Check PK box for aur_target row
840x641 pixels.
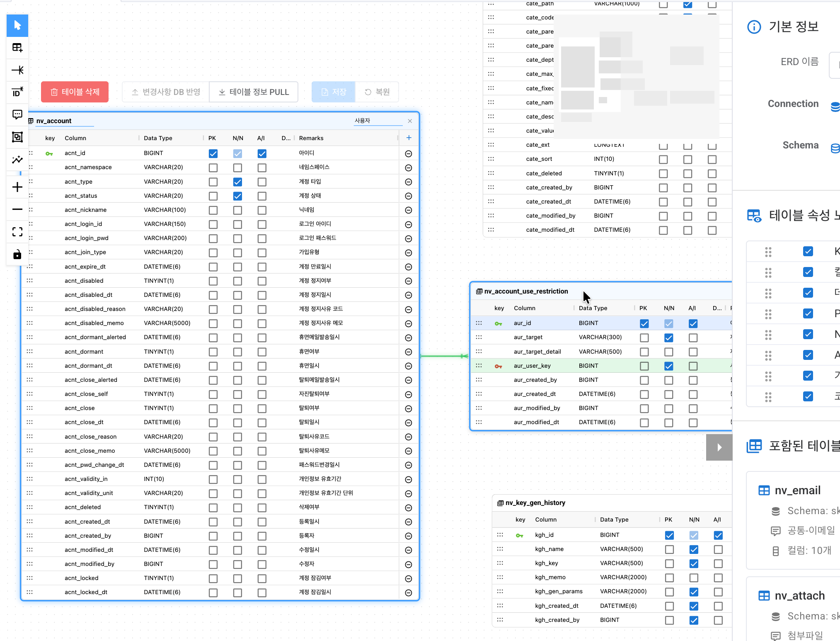[644, 337]
